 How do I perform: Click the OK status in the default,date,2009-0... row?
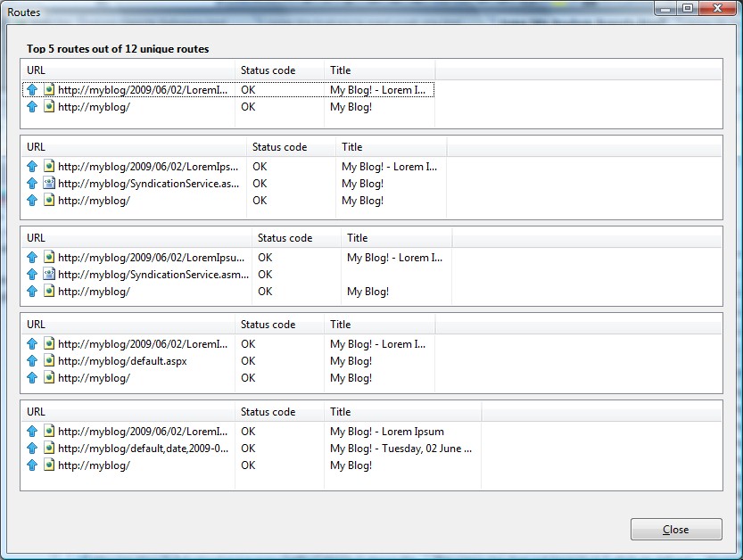pyautogui.click(x=248, y=449)
